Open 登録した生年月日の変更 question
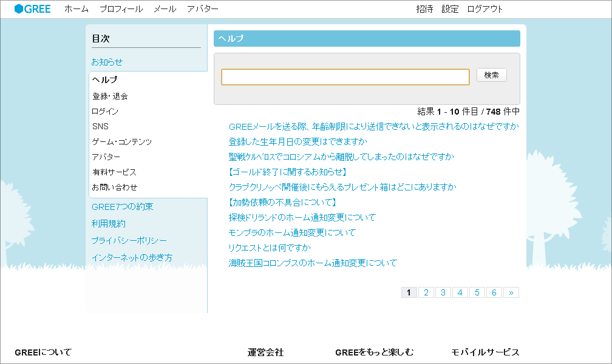The width and height of the screenshot is (612, 364). 297,141
